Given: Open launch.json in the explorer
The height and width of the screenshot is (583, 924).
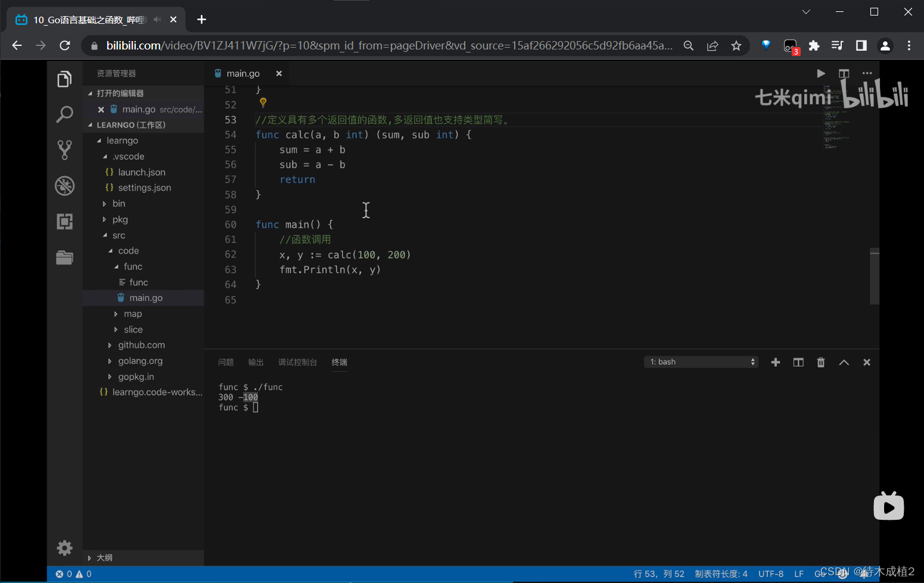Looking at the screenshot, I should click(x=142, y=172).
